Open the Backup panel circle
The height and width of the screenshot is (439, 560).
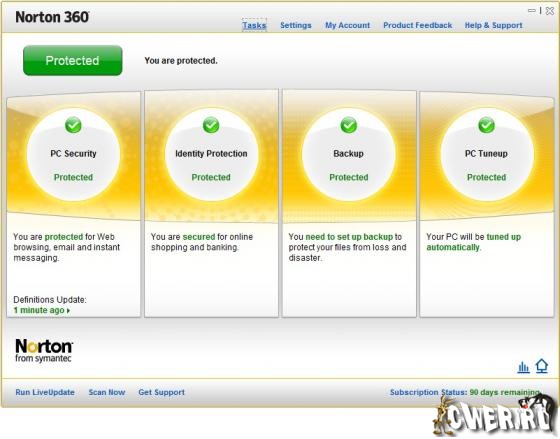[x=349, y=155]
